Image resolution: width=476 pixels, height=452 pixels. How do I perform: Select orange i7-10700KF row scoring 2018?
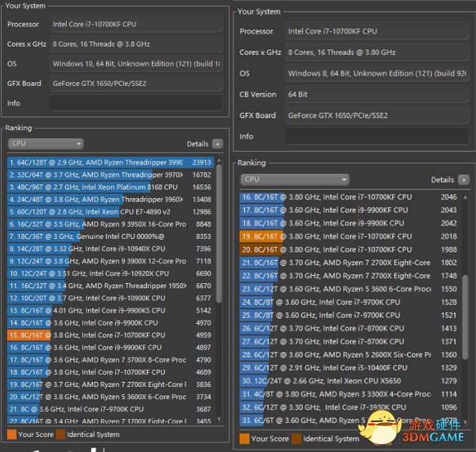click(349, 237)
